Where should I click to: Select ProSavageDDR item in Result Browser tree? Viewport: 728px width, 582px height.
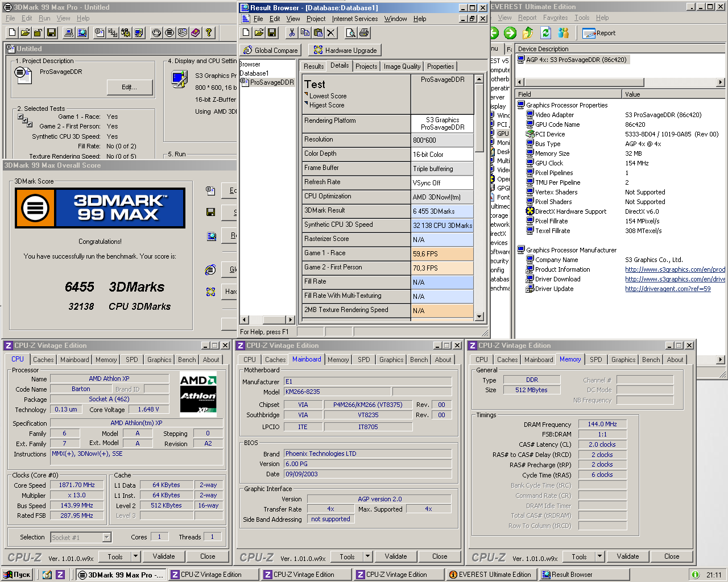coord(272,82)
